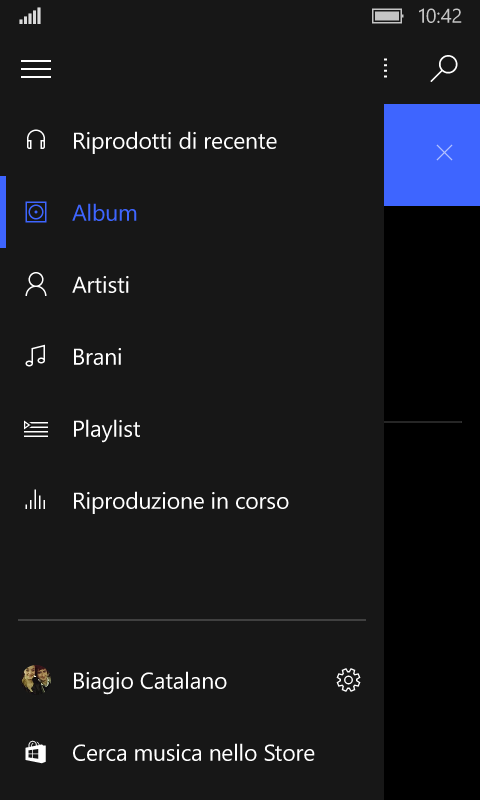
Task: Click the Biagio Catalano account name
Action: (x=149, y=681)
